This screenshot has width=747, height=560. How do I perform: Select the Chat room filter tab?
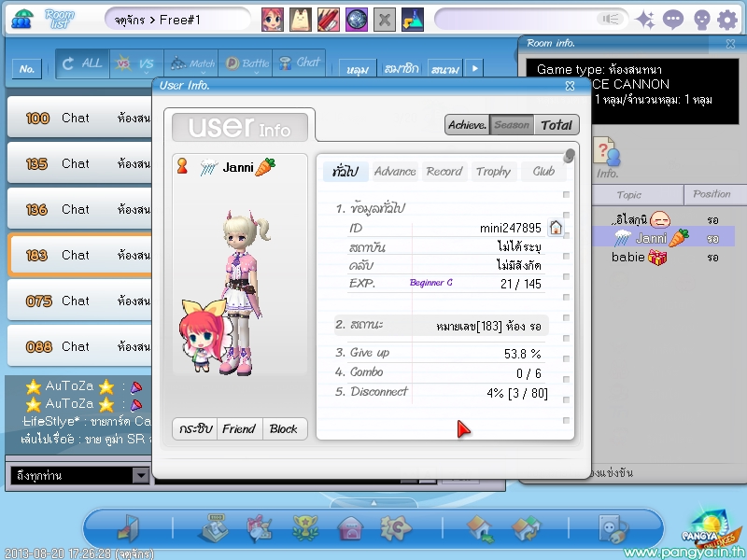299,63
